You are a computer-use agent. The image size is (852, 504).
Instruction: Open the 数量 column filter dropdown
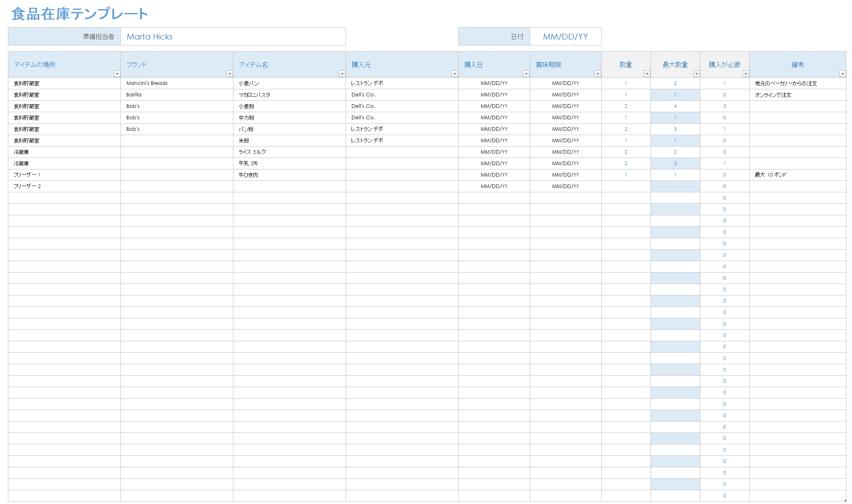647,74
